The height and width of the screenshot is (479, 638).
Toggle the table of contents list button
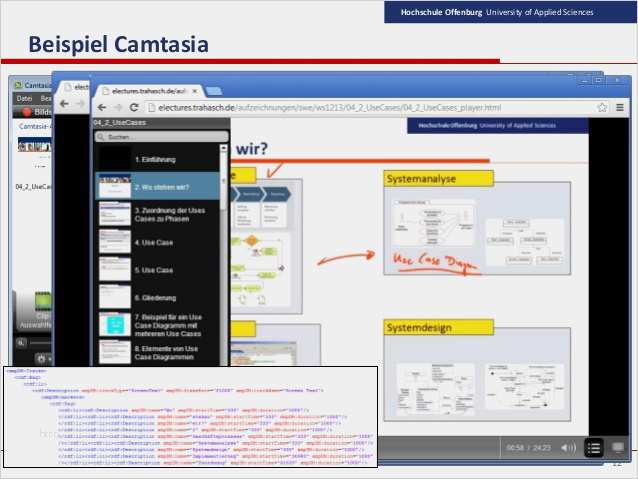point(594,447)
